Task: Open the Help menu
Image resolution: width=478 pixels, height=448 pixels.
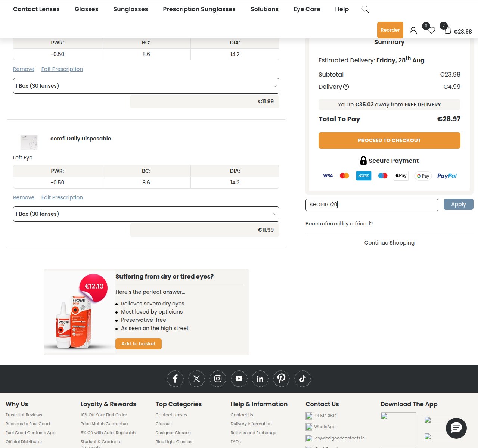Action: tap(342, 9)
